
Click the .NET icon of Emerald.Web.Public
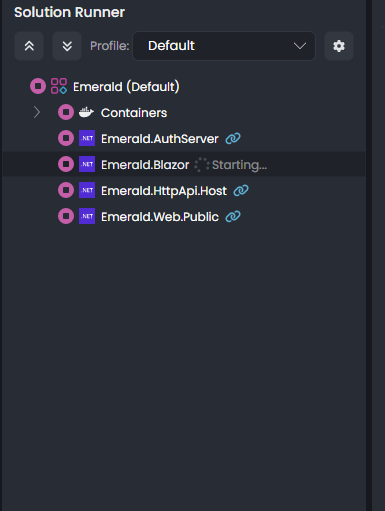click(87, 216)
